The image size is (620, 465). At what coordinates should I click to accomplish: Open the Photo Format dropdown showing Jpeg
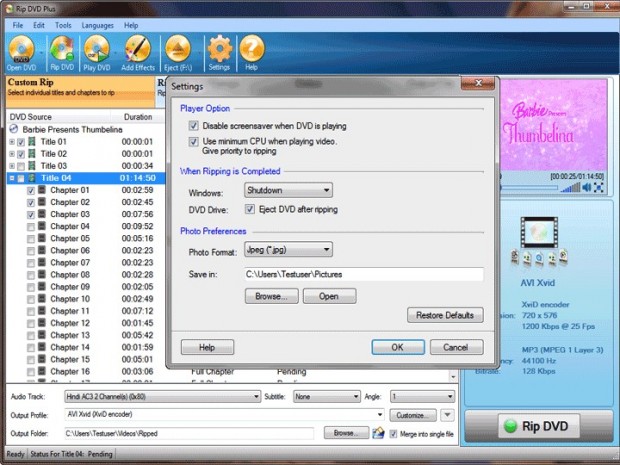(288, 250)
